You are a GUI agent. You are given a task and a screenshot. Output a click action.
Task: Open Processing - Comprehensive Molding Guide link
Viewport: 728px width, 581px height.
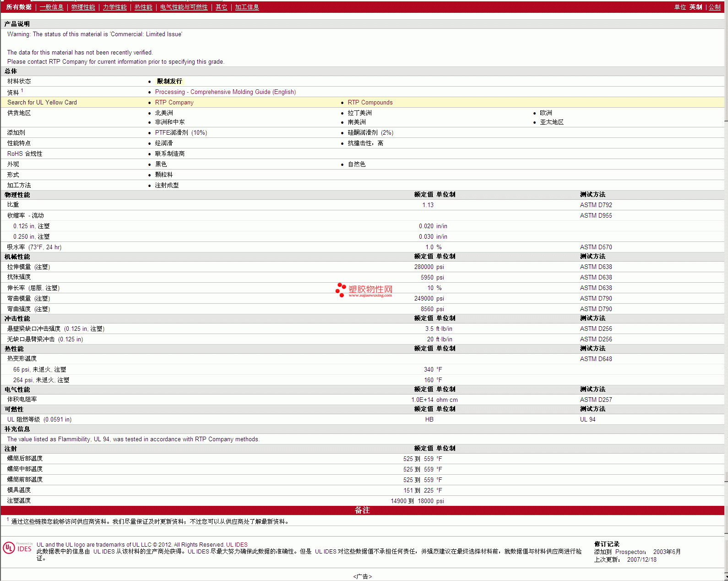tap(225, 92)
